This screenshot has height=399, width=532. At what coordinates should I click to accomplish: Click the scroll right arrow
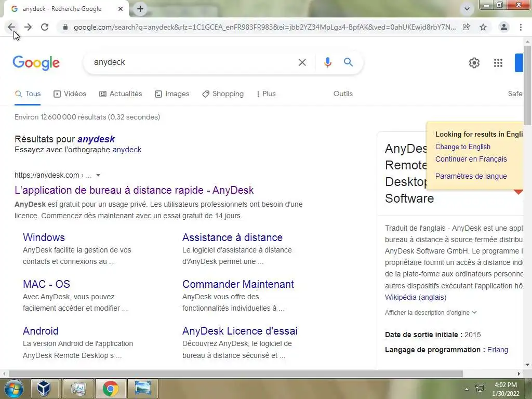click(x=519, y=374)
